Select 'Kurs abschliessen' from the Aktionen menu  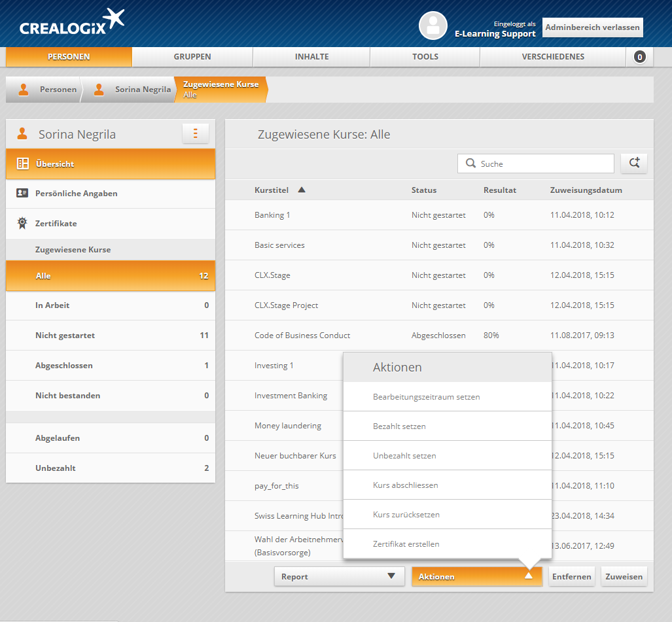(x=406, y=485)
